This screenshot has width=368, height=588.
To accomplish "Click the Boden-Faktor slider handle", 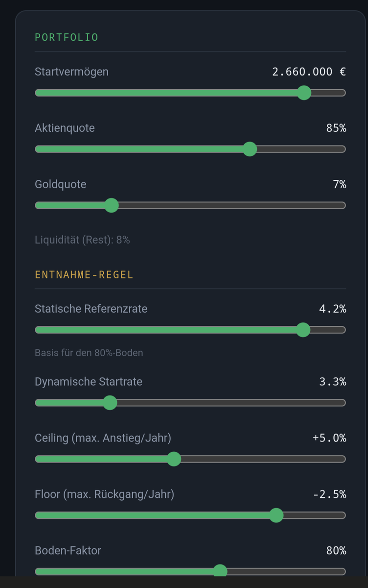I will pyautogui.click(x=220, y=571).
